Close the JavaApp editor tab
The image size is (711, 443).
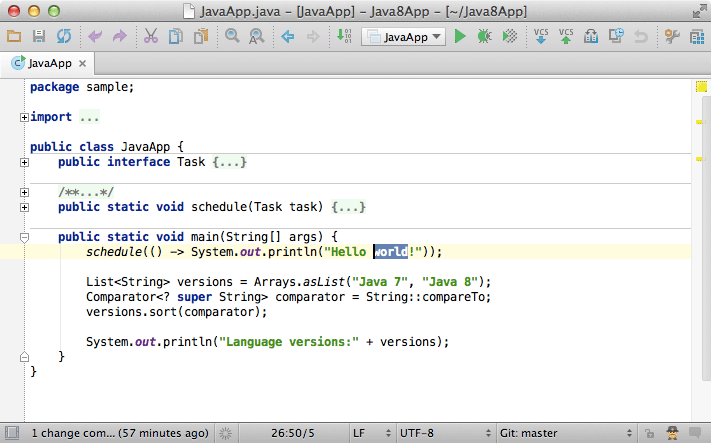coord(83,63)
